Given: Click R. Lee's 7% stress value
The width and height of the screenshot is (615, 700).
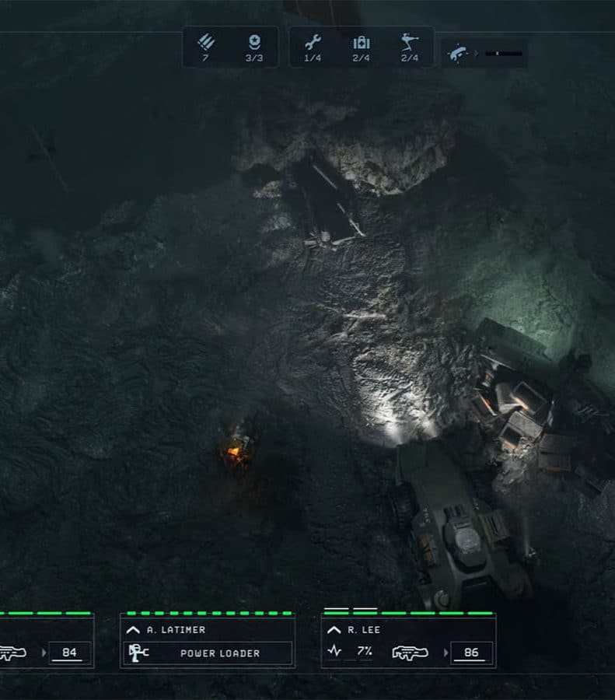Looking at the screenshot, I should point(364,651).
